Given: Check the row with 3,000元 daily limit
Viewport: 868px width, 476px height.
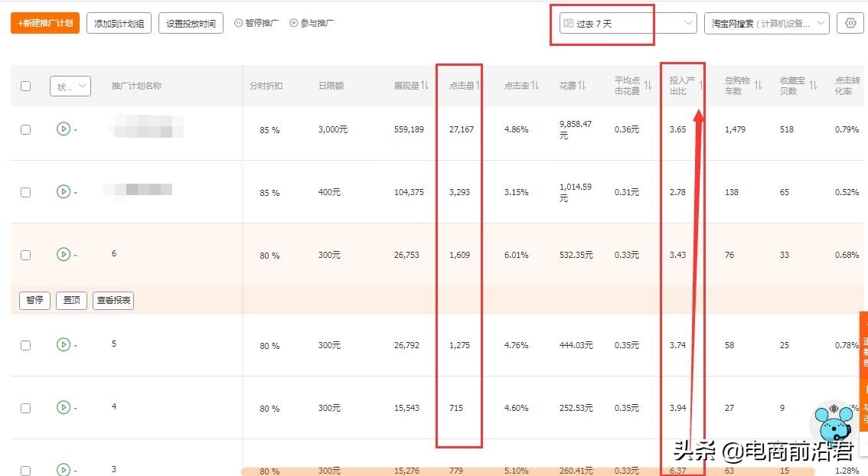Looking at the screenshot, I should click(x=25, y=129).
